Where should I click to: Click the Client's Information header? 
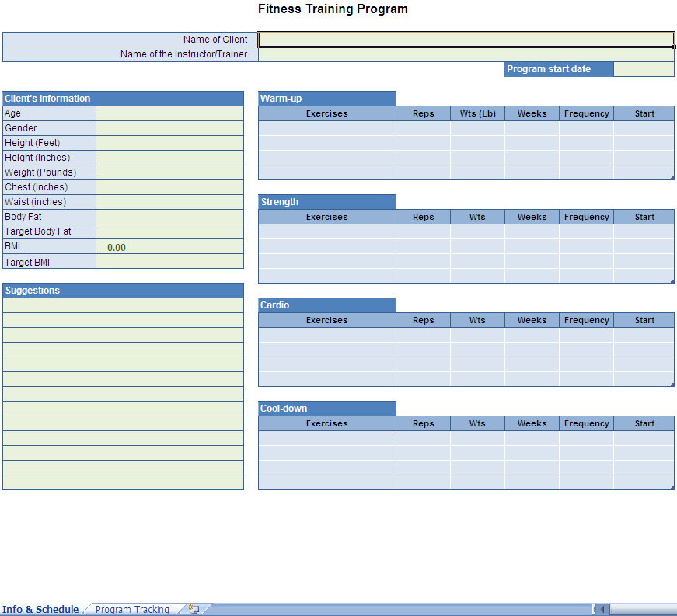click(123, 99)
